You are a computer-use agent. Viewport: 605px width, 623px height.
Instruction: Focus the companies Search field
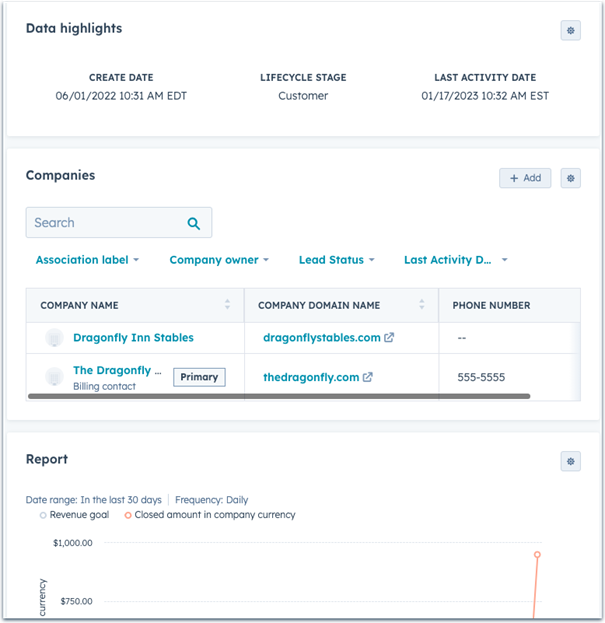click(119, 222)
